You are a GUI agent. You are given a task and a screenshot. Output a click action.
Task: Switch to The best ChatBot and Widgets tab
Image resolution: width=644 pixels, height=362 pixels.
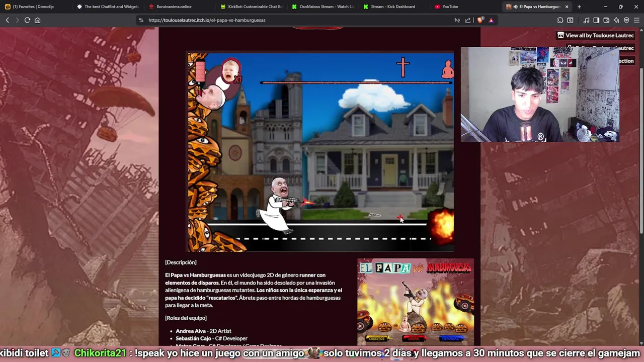click(108, 7)
